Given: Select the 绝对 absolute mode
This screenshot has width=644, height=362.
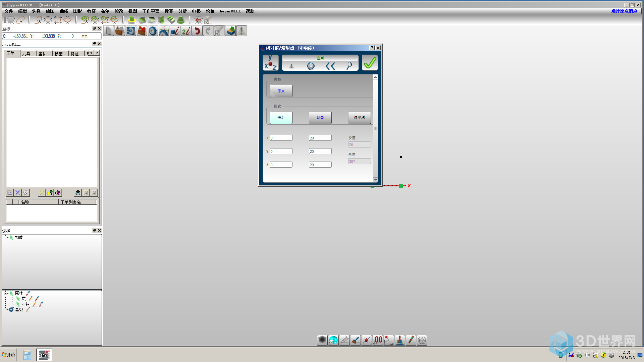Looking at the screenshot, I should point(281,118).
